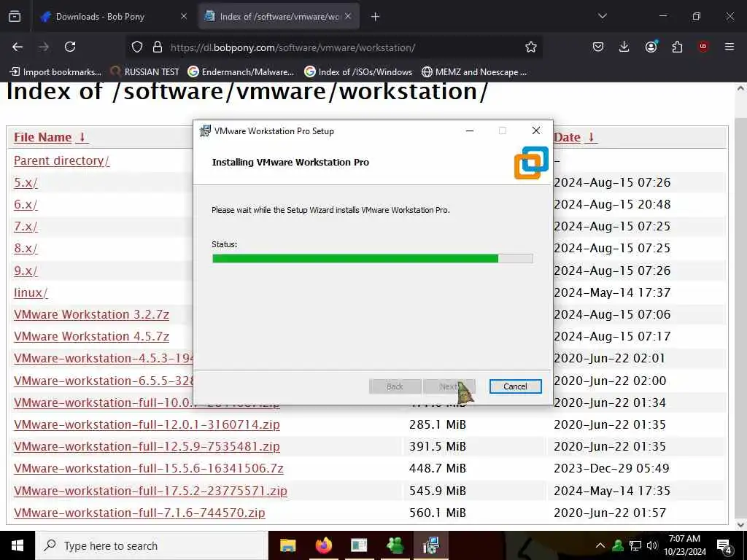Image resolution: width=747 pixels, height=560 pixels.
Task: Minimize the VMware setup dialog
Action: point(470,131)
